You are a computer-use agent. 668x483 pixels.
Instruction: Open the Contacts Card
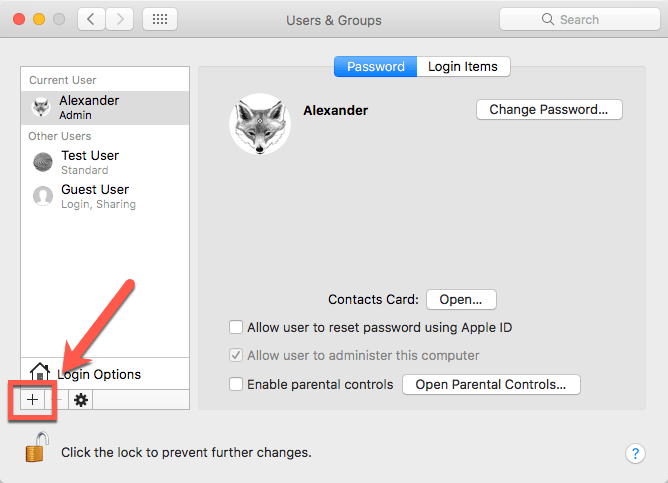pyautogui.click(x=461, y=299)
